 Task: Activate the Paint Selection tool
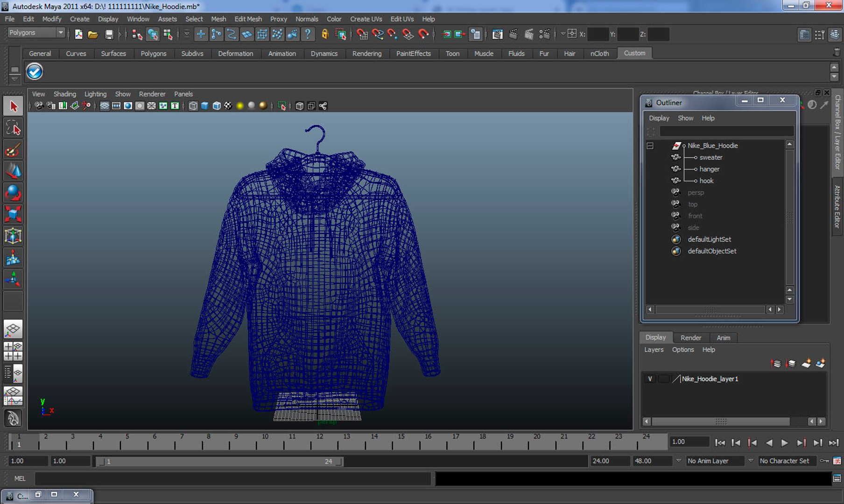click(13, 150)
